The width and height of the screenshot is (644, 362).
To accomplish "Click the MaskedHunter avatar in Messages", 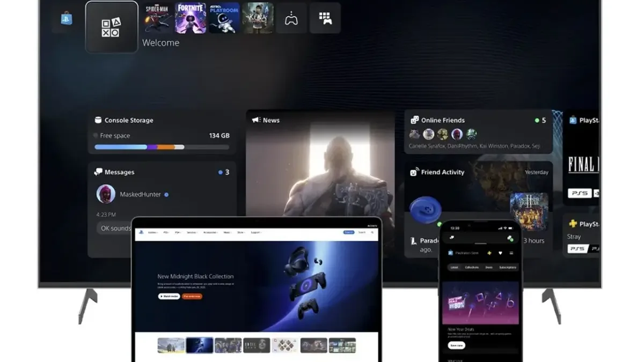I will (106, 194).
